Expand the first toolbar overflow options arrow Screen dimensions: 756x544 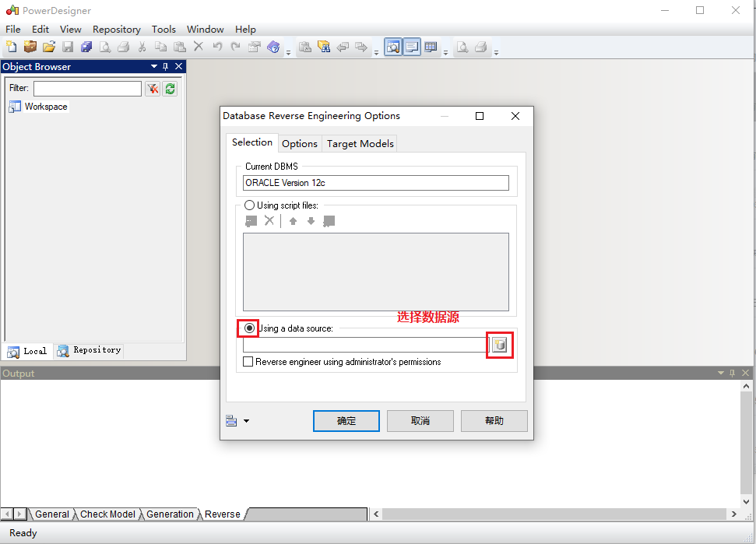click(288, 52)
